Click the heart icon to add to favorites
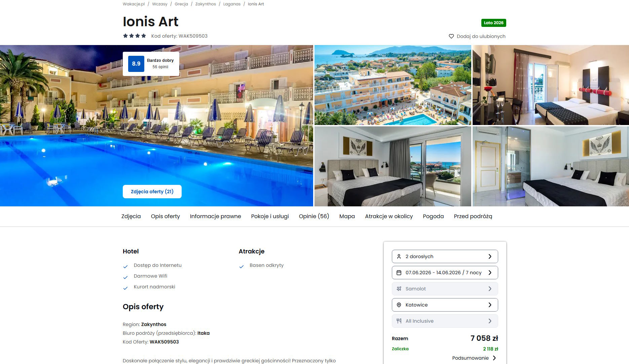Screen dimensions: 629x364 tap(451, 36)
